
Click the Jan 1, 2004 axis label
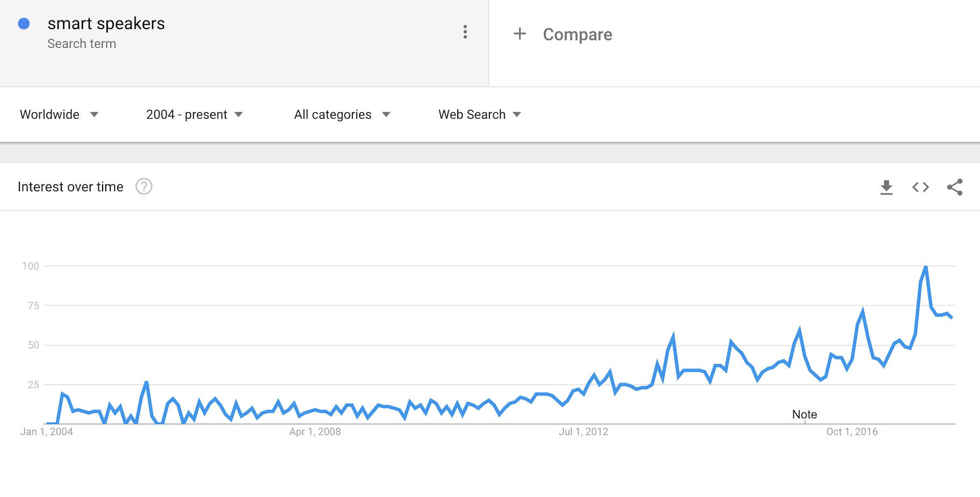click(x=47, y=431)
